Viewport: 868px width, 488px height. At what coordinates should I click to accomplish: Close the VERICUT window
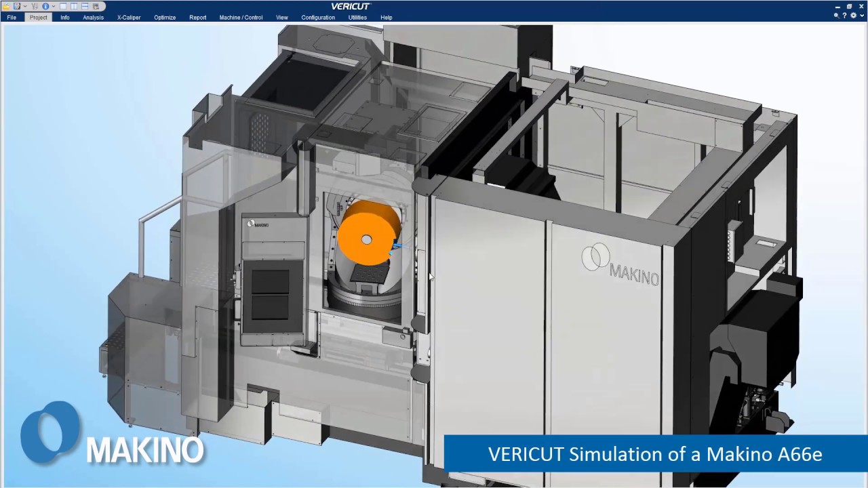(x=861, y=7)
